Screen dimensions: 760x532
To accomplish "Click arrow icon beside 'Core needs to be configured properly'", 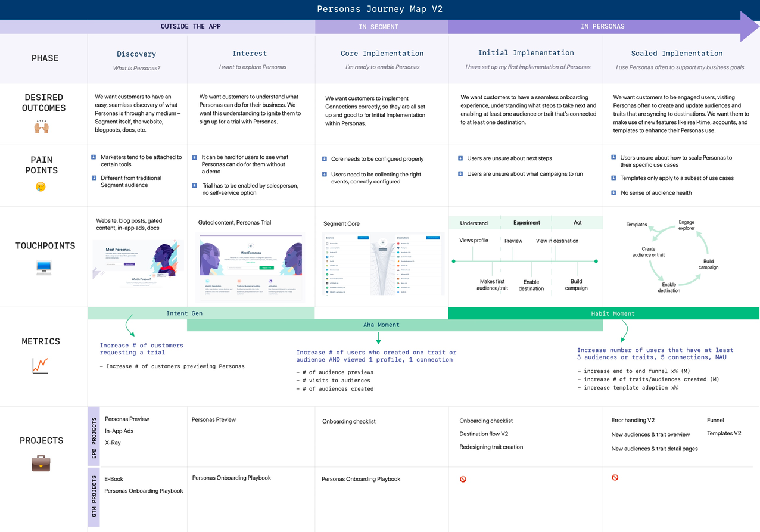I will [x=325, y=159].
